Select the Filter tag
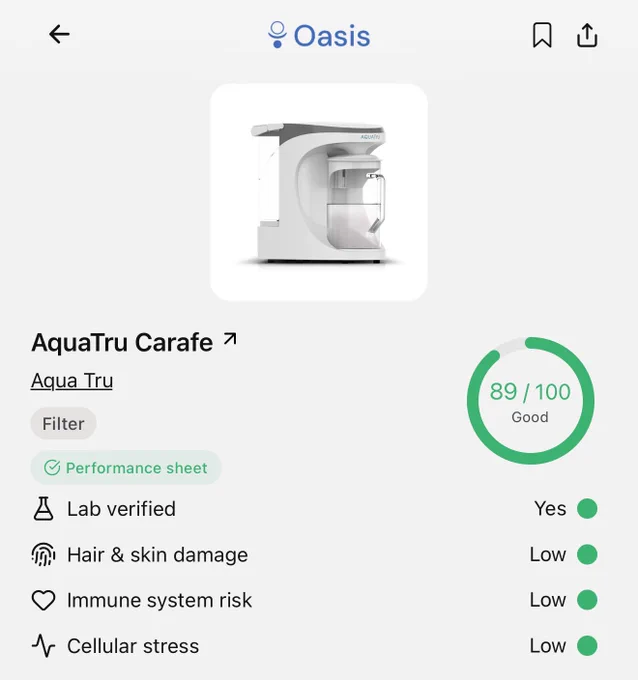The height and width of the screenshot is (680, 638). pyautogui.click(x=63, y=424)
